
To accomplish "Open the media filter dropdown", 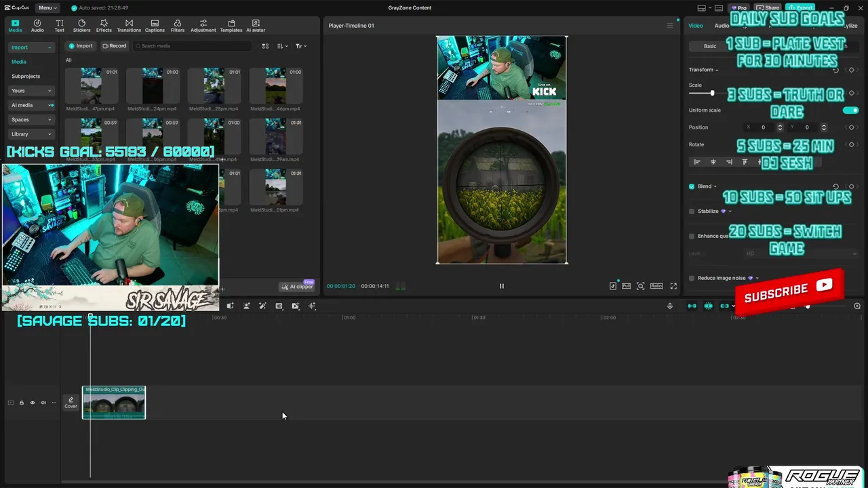I will (x=300, y=46).
